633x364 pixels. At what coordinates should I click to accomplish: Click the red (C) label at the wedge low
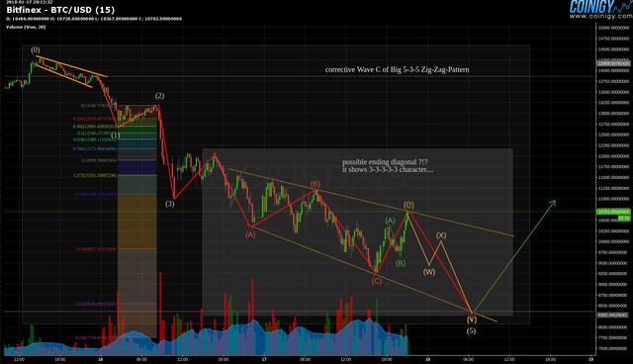(x=377, y=281)
